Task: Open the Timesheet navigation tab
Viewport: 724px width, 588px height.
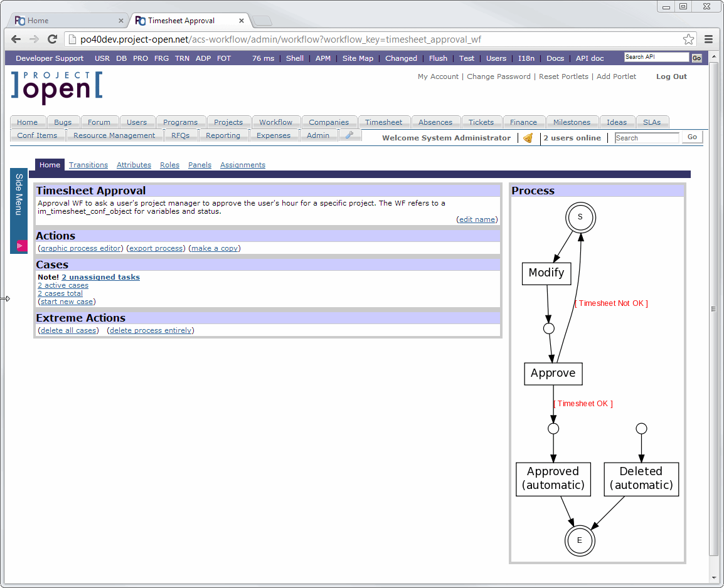Action: click(383, 122)
